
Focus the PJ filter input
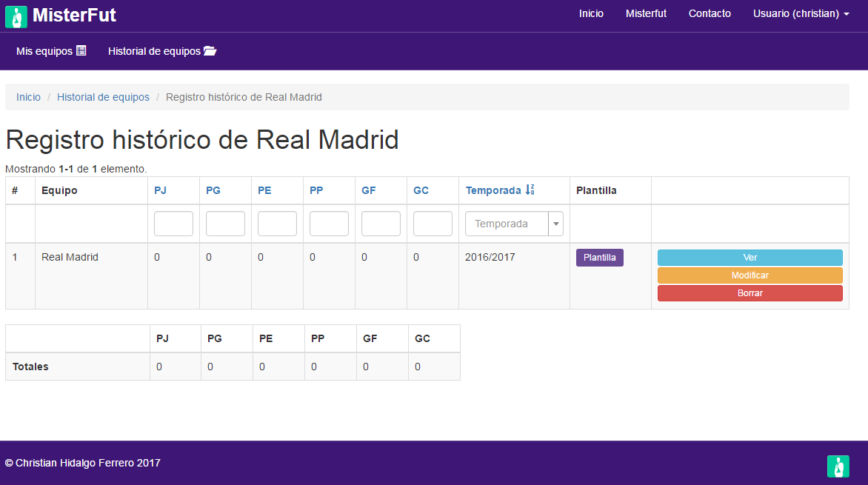point(173,224)
